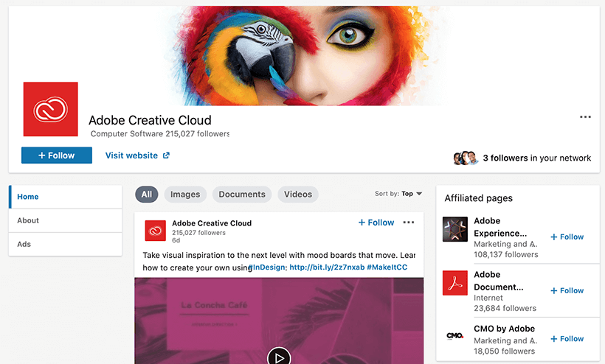Screen dimensions: 605x364
Task: Click the Adobe Document Cloud Acrobat logo
Action: [455, 283]
